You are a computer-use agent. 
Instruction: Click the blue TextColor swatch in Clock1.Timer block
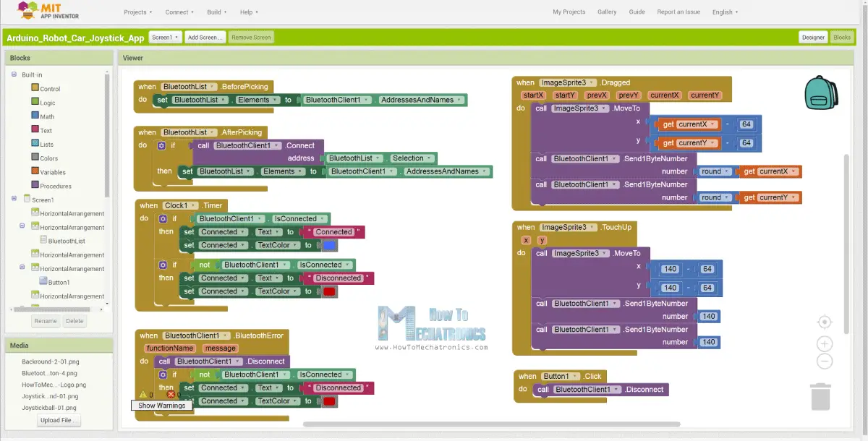330,244
